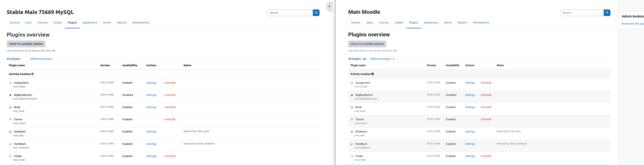Click Folder module icon in left page
The width and height of the screenshot is (644, 165).
(10, 156)
